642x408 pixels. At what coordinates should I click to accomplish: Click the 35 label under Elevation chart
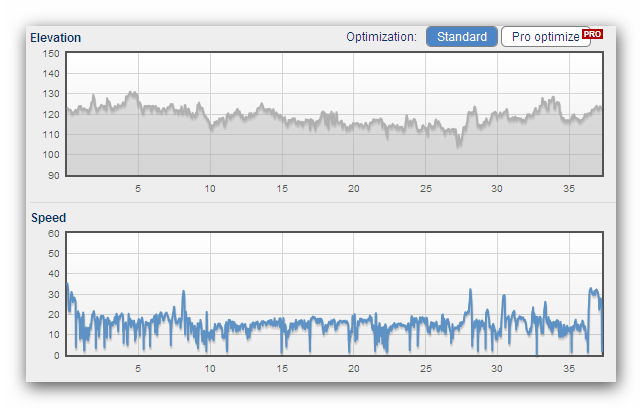[x=569, y=188]
